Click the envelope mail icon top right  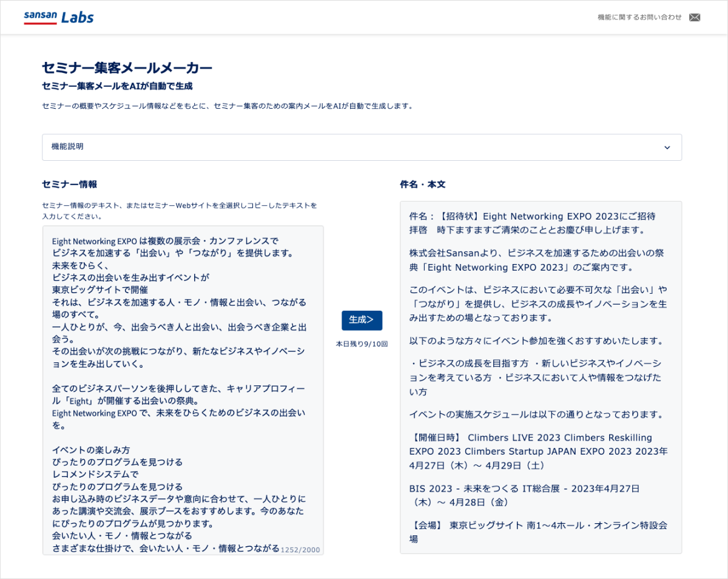[695, 17]
